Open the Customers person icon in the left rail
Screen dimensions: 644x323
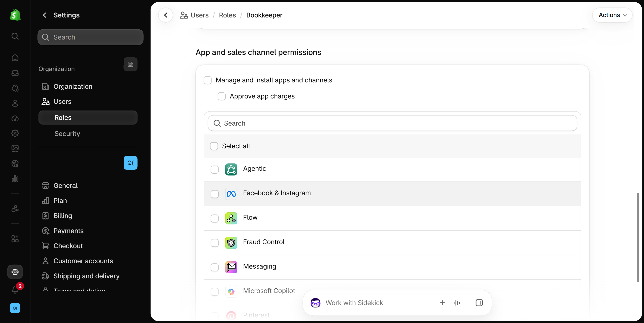tap(15, 103)
